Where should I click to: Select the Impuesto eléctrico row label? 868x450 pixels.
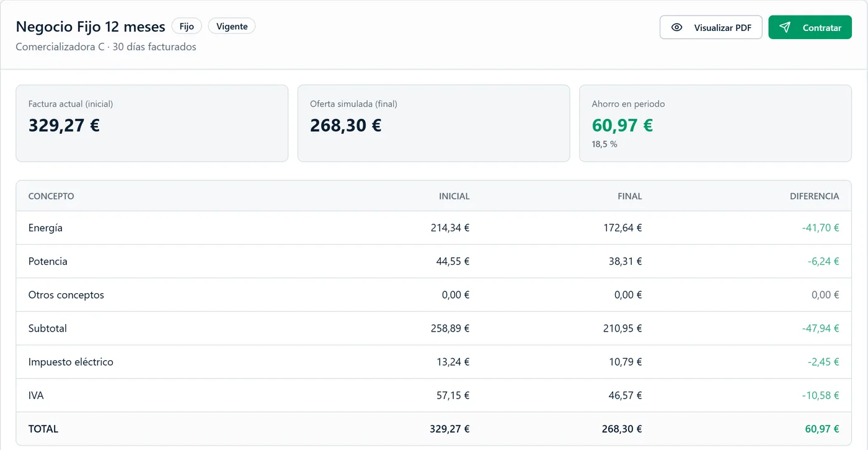click(71, 362)
